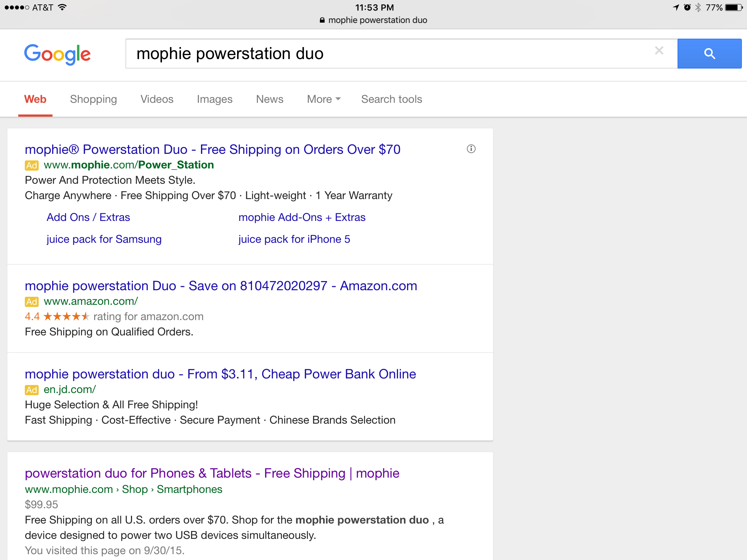Image resolution: width=747 pixels, height=560 pixels.
Task: Switch to the Shopping tab
Action: tap(93, 99)
